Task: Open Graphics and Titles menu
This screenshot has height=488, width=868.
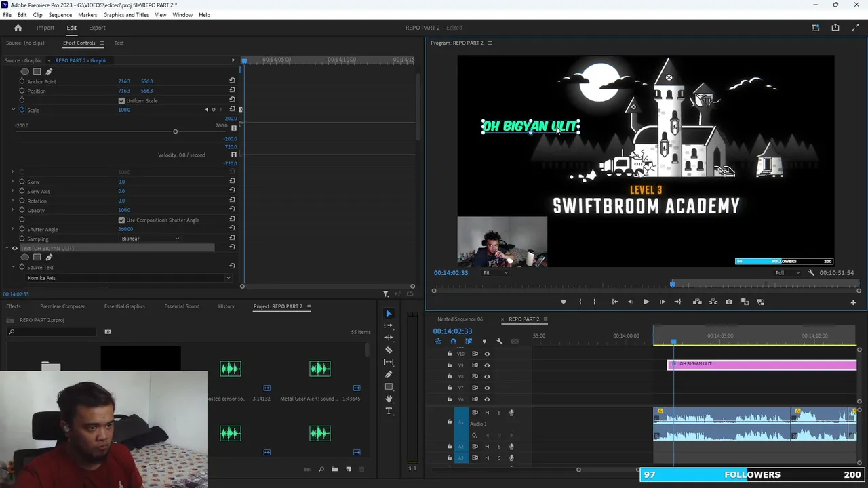Action: click(126, 14)
